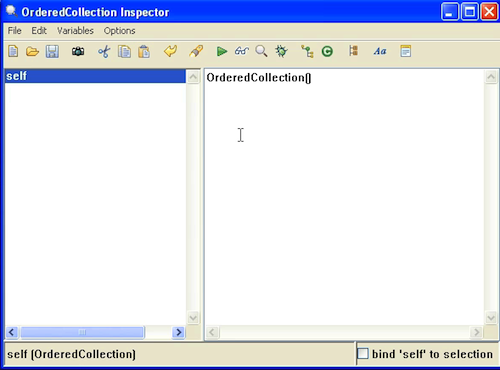Viewport: 500px width, 370px height.
Task: Enable bind 'self' to selection checkbox
Action: tap(363, 353)
